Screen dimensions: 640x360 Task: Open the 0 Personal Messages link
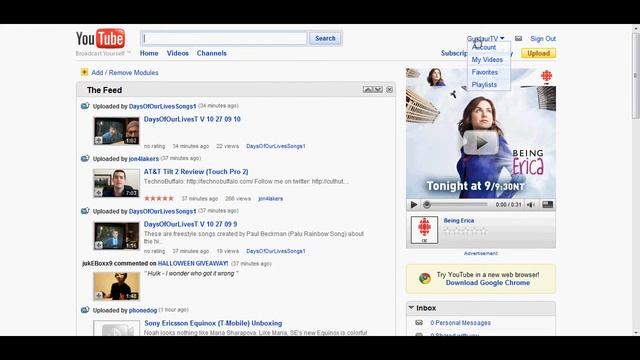(460, 322)
